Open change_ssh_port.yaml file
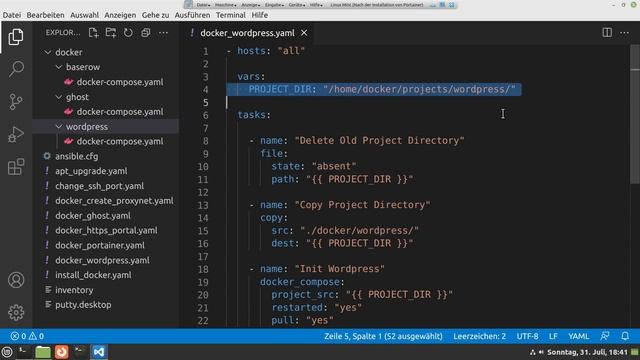The height and width of the screenshot is (360, 640). click(99, 186)
